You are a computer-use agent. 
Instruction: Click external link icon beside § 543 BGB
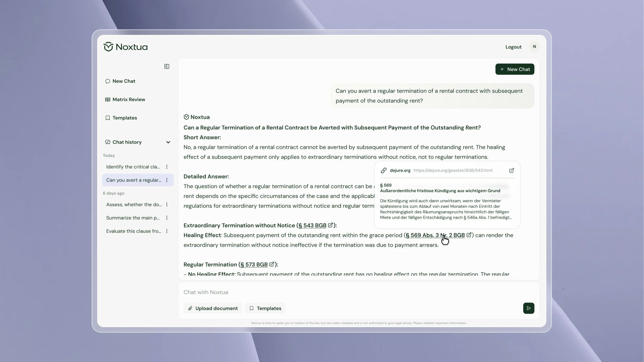click(330, 225)
